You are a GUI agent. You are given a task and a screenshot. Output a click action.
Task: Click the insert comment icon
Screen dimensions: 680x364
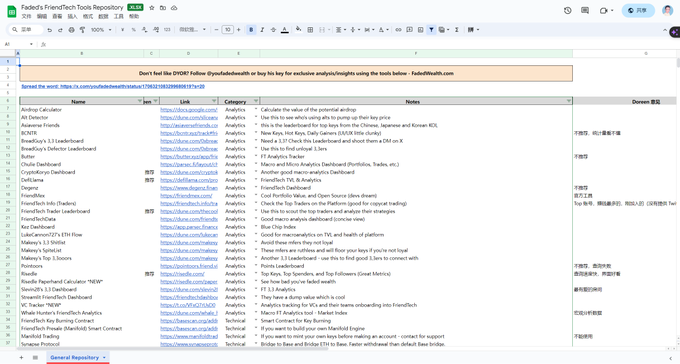[409, 30]
